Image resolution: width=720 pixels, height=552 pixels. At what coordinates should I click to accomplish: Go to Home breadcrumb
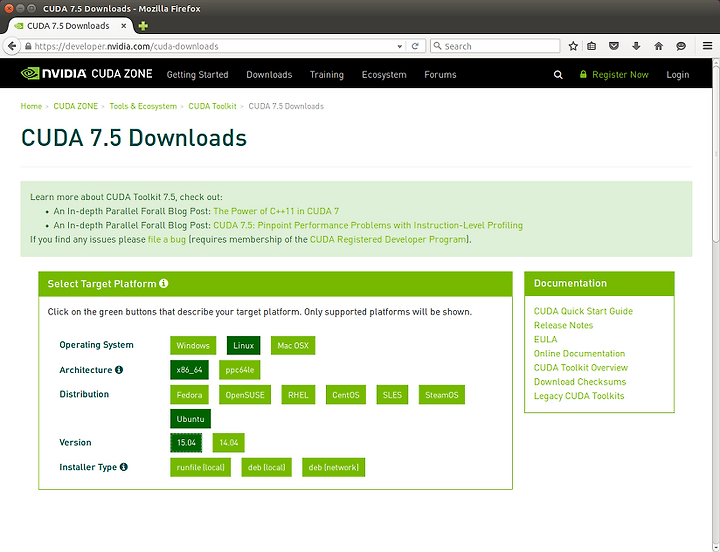coord(31,106)
